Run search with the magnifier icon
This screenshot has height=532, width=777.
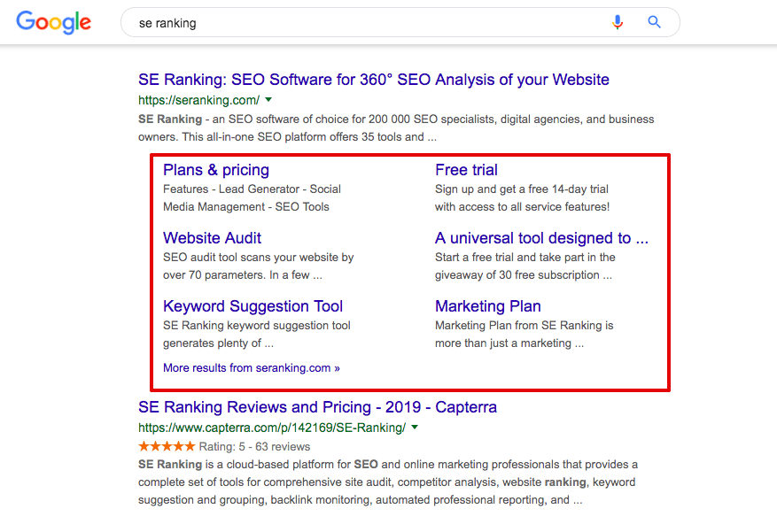click(654, 22)
